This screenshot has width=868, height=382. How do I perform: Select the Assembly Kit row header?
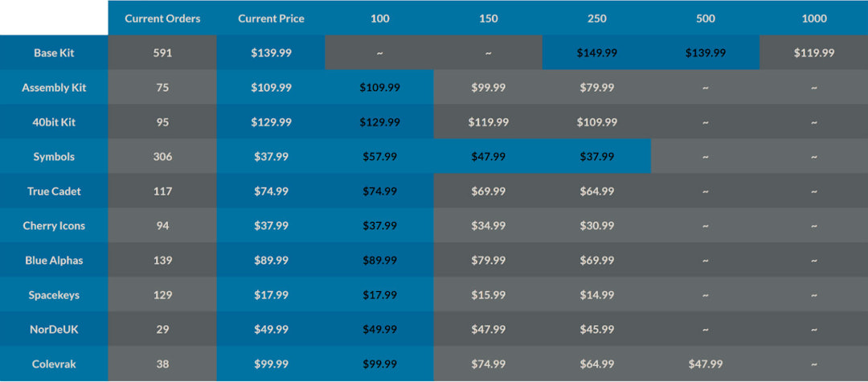coord(54,88)
